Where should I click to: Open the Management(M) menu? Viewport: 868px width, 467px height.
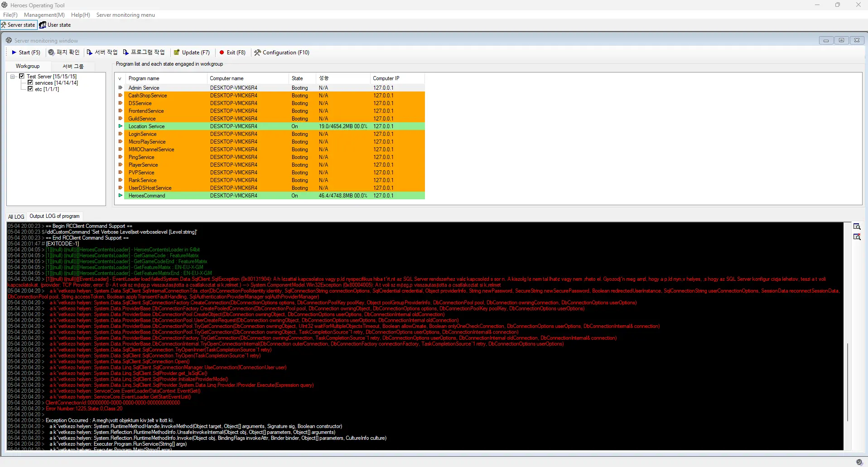(44, 15)
